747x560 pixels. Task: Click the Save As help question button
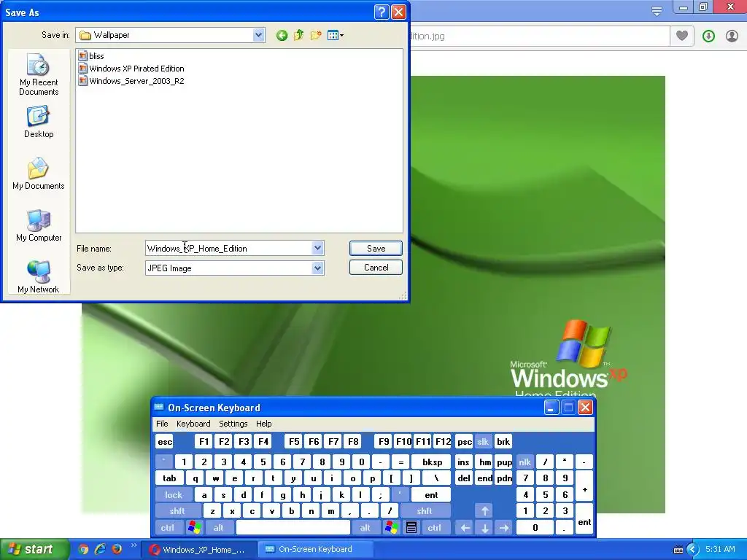coord(382,12)
